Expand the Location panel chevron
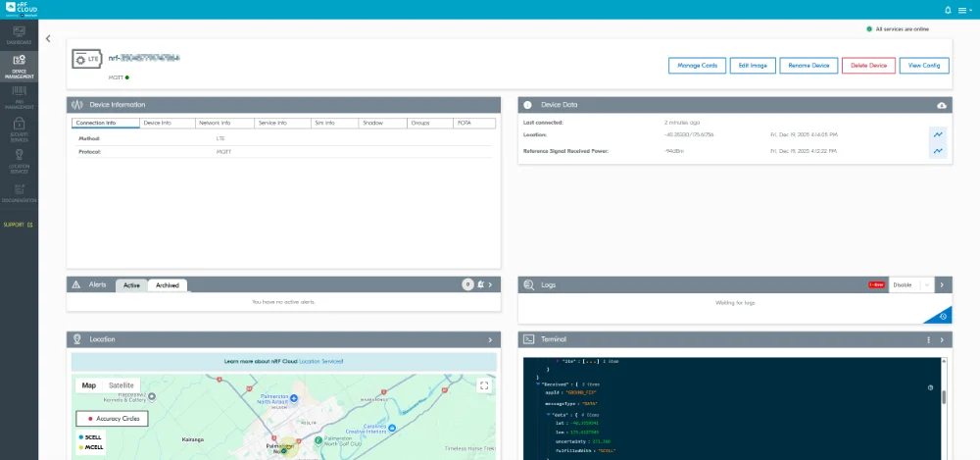 tap(490, 339)
